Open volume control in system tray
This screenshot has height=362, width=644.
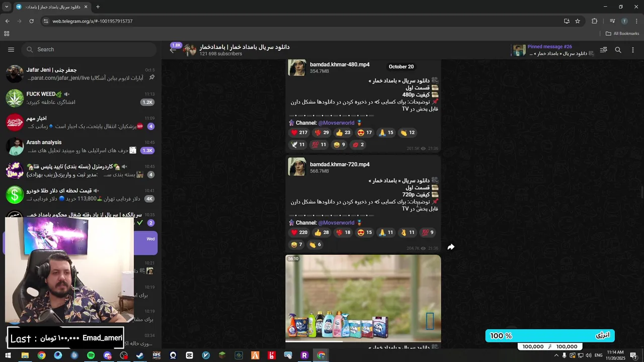point(589,355)
